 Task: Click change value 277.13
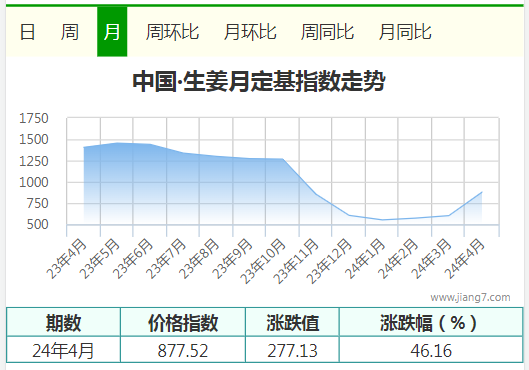point(293,350)
